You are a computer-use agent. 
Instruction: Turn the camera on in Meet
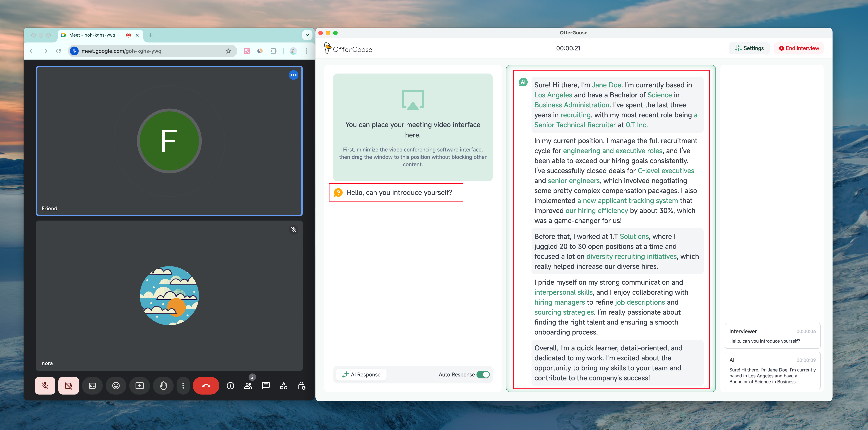pos(68,385)
